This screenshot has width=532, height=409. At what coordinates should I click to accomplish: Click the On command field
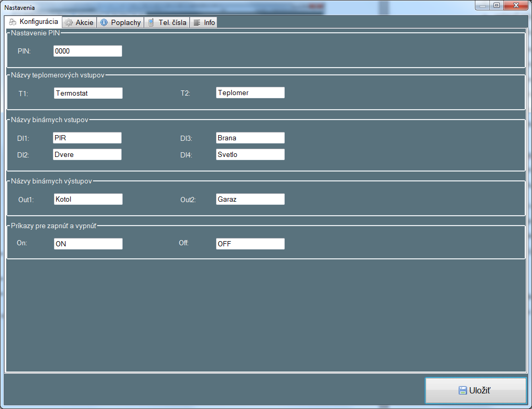[x=88, y=244]
